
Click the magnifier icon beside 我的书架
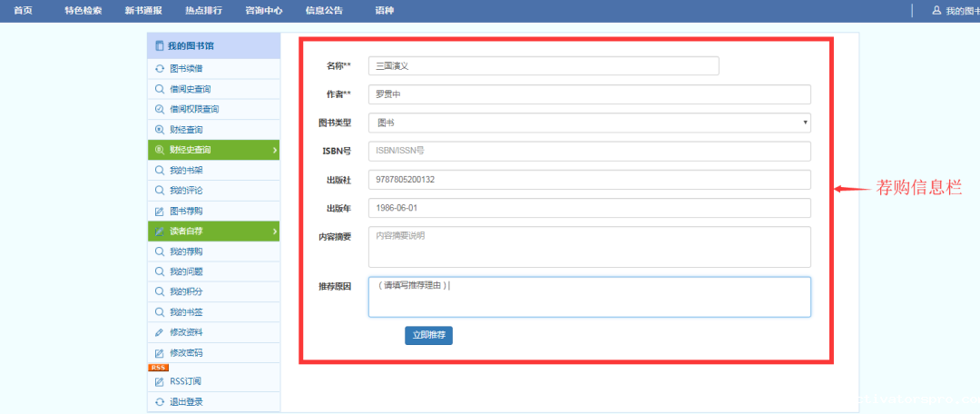click(x=160, y=171)
